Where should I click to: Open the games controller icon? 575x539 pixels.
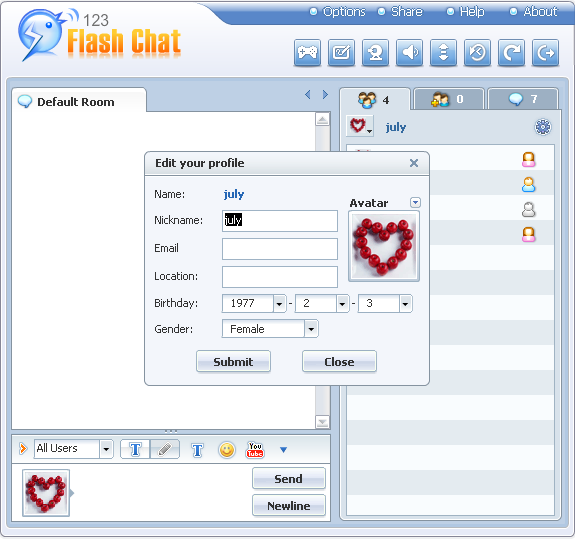(x=307, y=53)
